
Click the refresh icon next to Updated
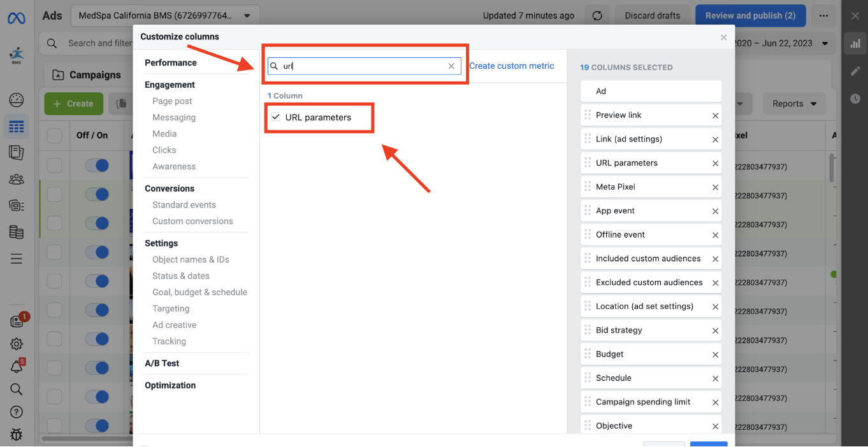point(597,15)
